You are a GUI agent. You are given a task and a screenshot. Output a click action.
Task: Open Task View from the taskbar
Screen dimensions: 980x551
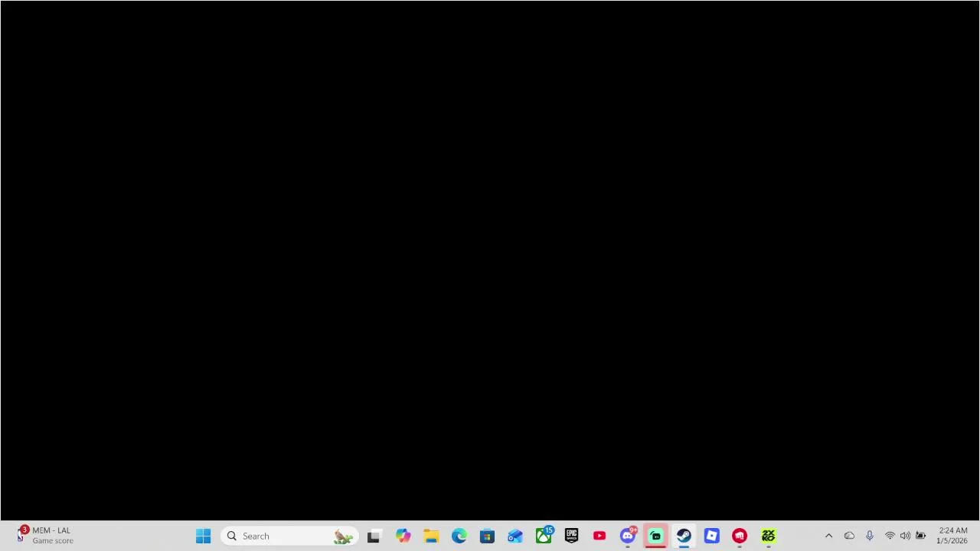tap(374, 536)
